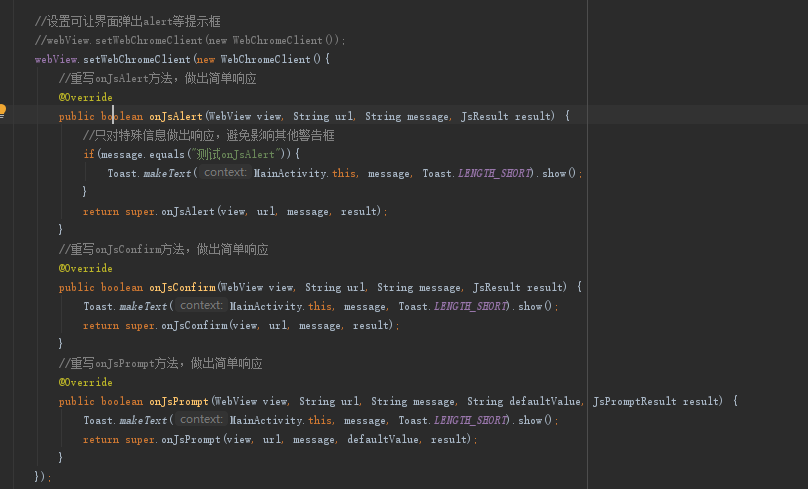Screen dimensions: 808x489
Task: Click super.onJsAlert in the return statement
Action: 170,211
